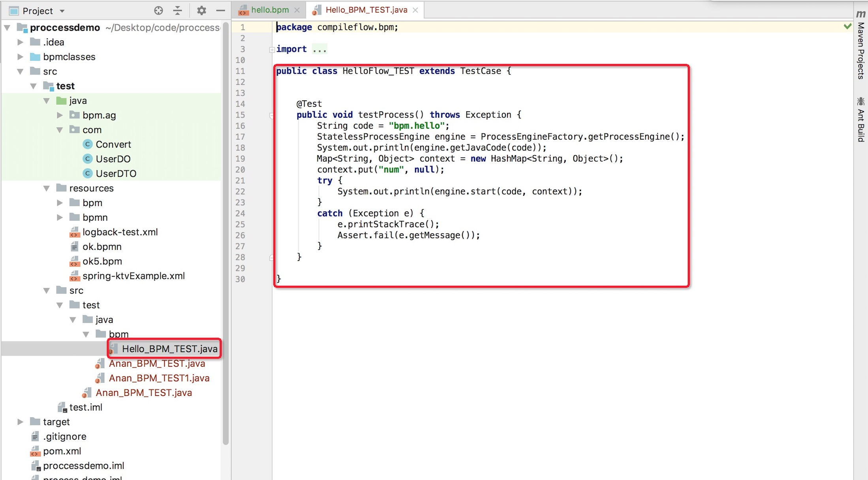Expand the target folder
This screenshot has width=868, height=480.
(x=20, y=422)
